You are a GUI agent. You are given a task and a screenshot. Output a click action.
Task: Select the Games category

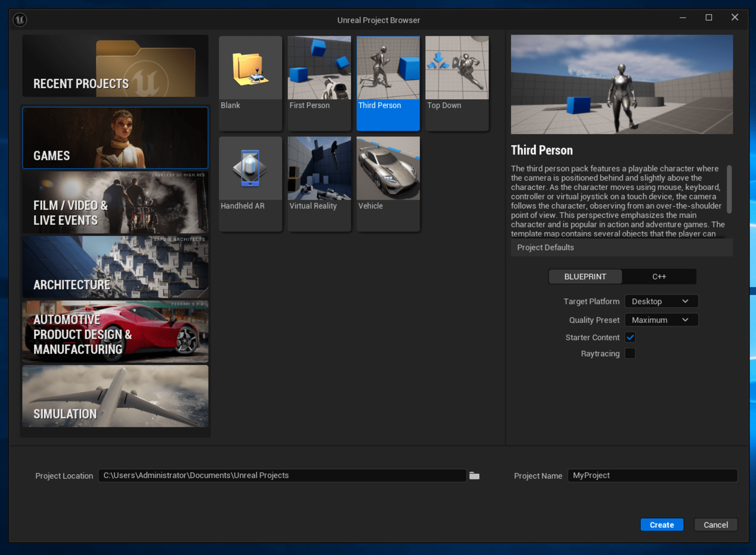(x=115, y=136)
